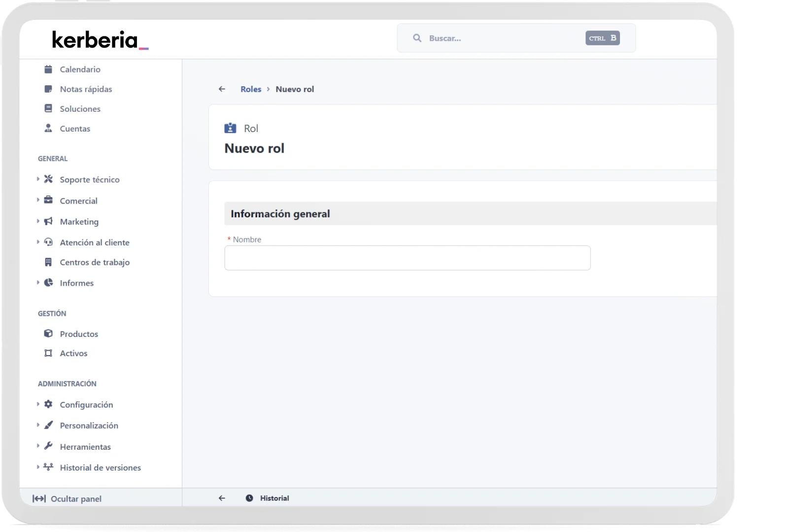The width and height of the screenshot is (785, 532).
Task: Click the back arrow beside Roles breadcrumb
Action: tap(222, 89)
